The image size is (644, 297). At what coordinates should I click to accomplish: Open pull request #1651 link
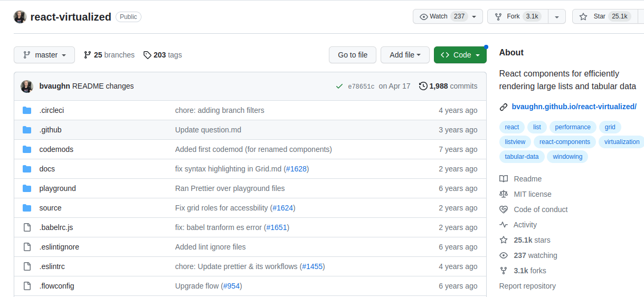(x=277, y=227)
